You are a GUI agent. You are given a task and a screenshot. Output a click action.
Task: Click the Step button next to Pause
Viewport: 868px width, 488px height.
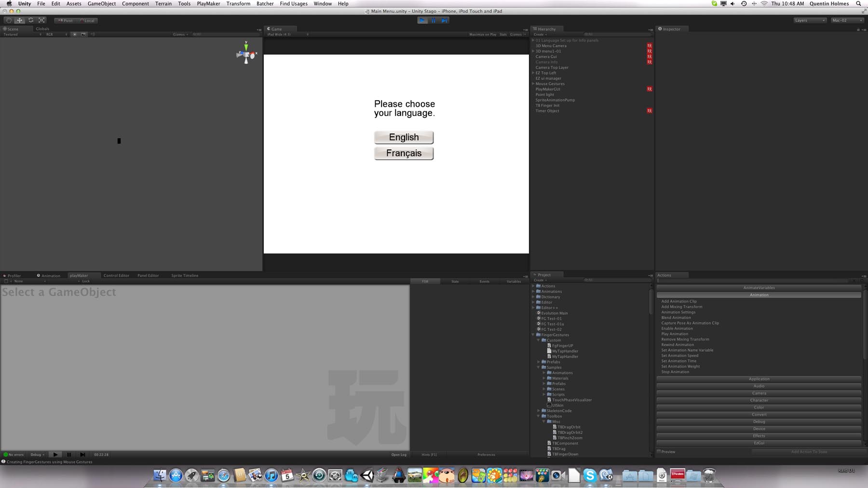(444, 20)
